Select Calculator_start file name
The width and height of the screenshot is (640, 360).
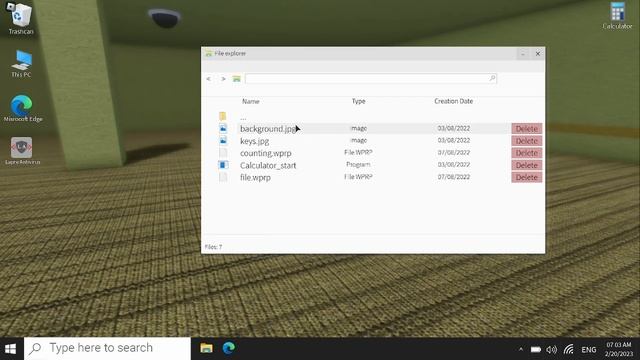coord(268,165)
